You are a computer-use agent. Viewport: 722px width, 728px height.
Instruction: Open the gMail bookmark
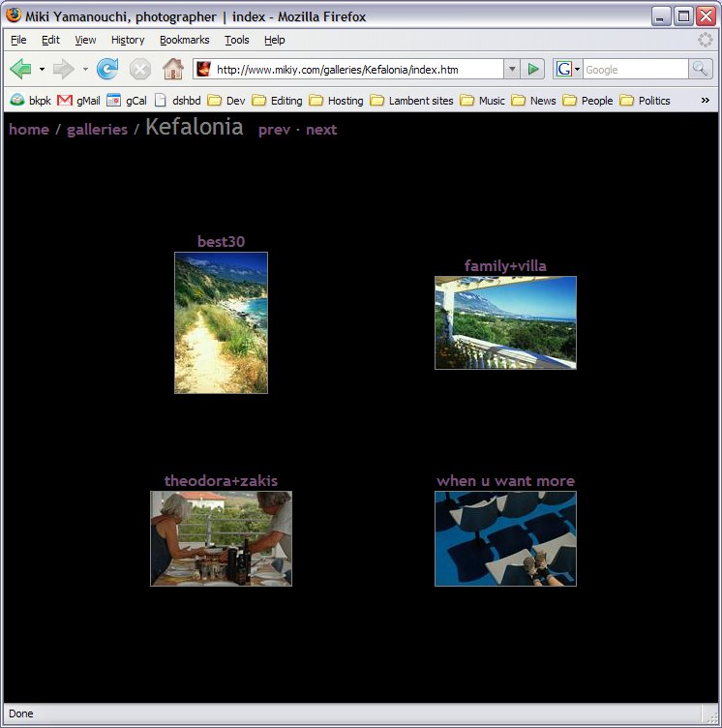(78, 101)
